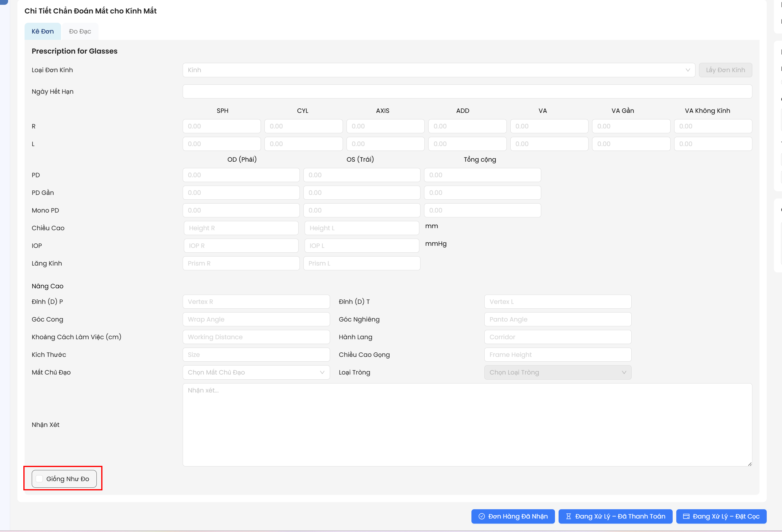
Task: Click the SPH field for row L
Action: 222,144
